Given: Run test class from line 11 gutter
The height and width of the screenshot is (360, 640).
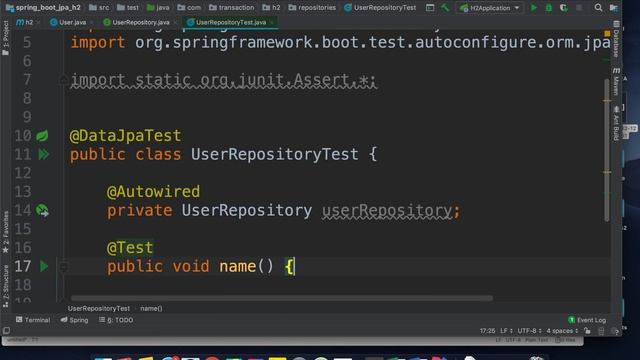Looking at the screenshot, I should (x=43, y=154).
